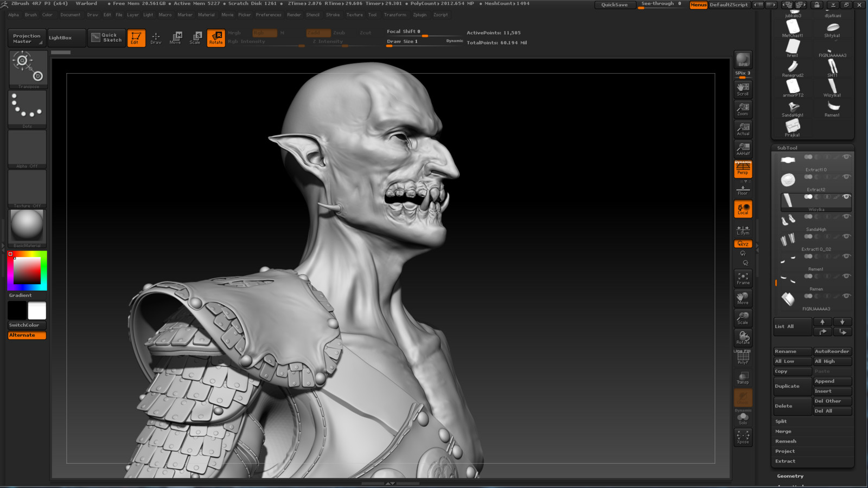
Task: Set view to Actual size
Action: click(x=743, y=129)
